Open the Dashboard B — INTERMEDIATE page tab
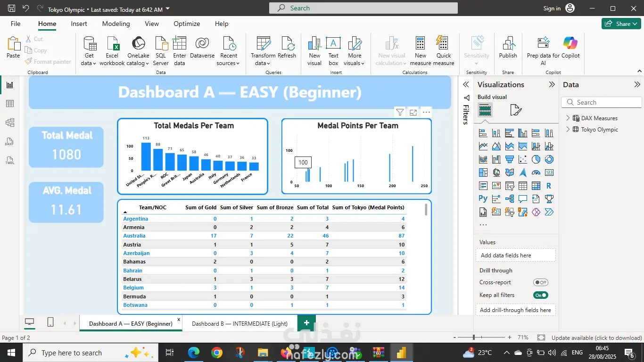The image size is (644, 362). pyautogui.click(x=240, y=323)
